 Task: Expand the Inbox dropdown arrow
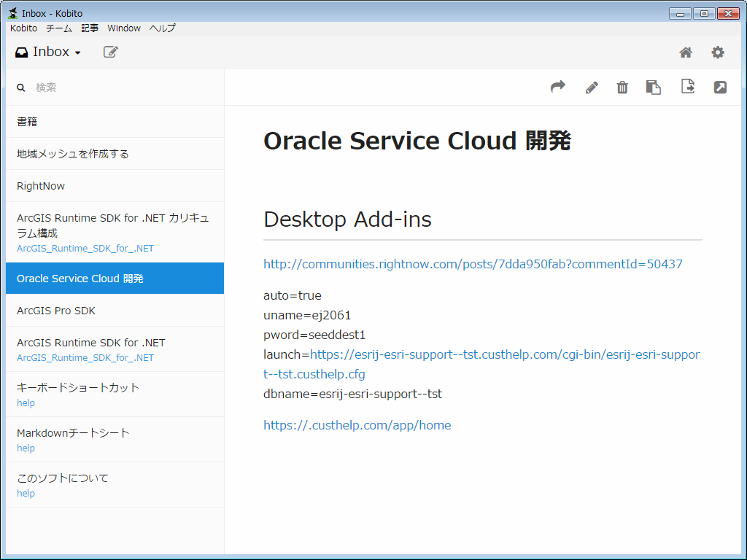[x=77, y=52]
